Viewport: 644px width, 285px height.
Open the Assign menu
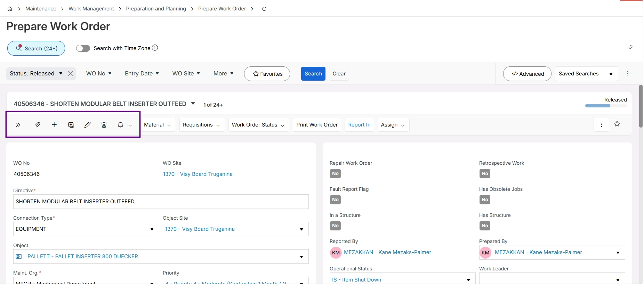pos(393,125)
